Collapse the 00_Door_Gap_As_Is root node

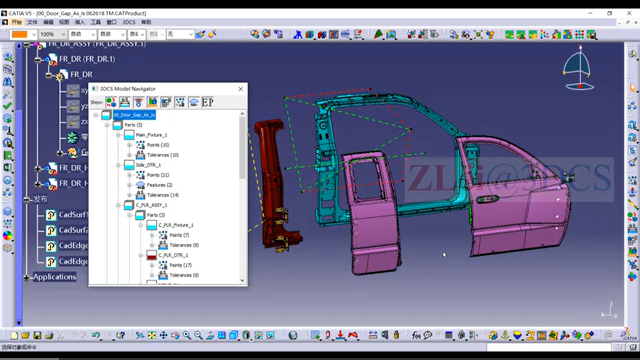(x=96, y=115)
